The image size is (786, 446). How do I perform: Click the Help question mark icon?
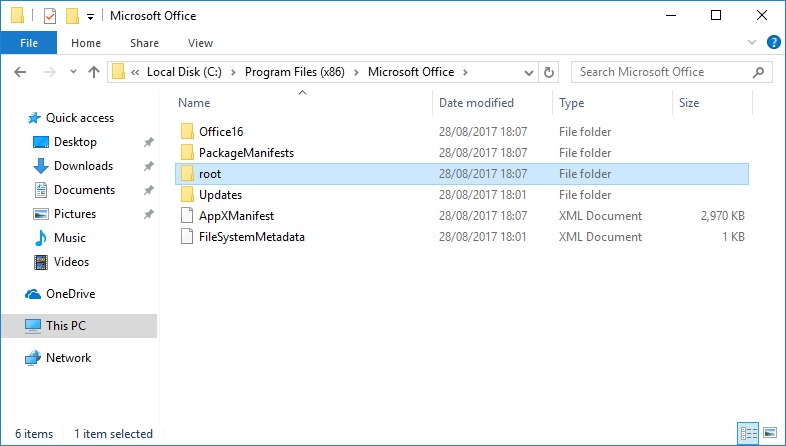click(773, 43)
